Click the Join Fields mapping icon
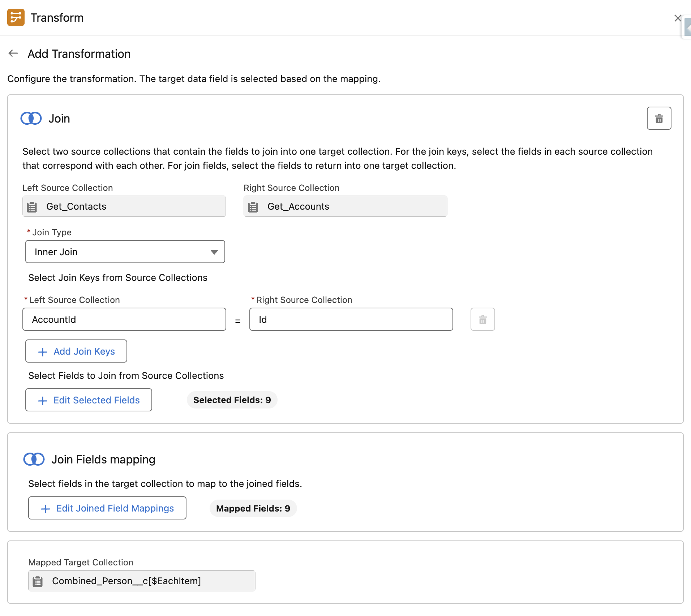 tap(34, 459)
